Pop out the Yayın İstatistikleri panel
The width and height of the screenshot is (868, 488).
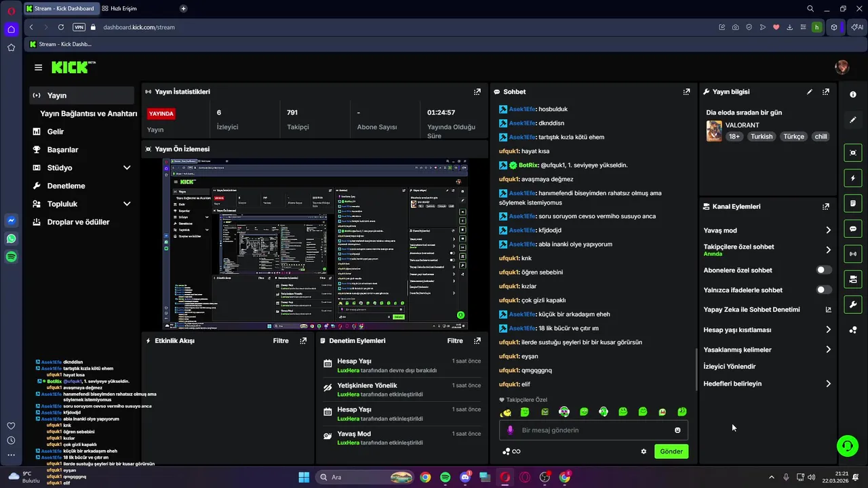tap(477, 91)
